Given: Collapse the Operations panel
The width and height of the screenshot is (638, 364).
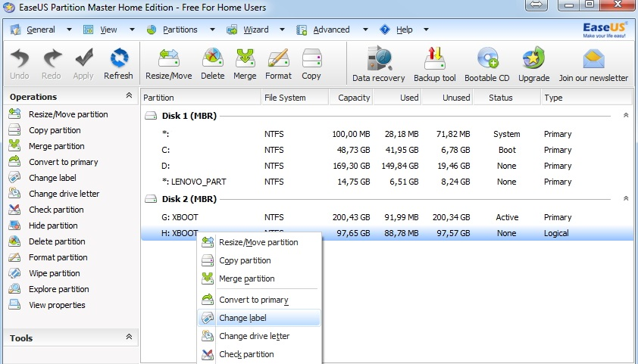Looking at the screenshot, I should click(129, 96).
